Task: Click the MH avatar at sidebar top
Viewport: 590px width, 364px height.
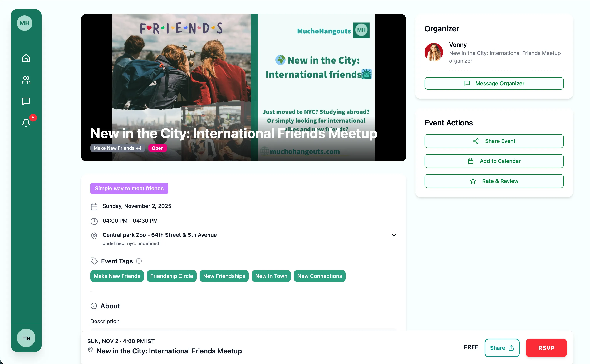Action: (24, 23)
